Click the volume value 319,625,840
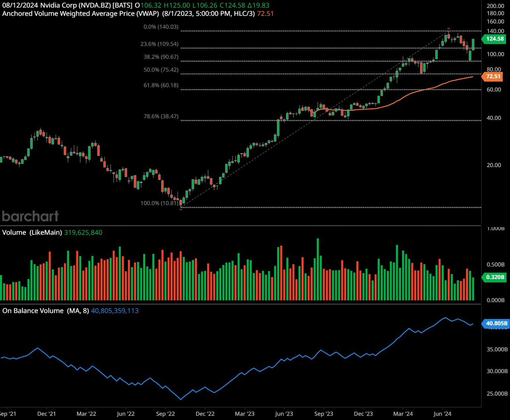The image size is (510, 420). click(x=83, y=232)
